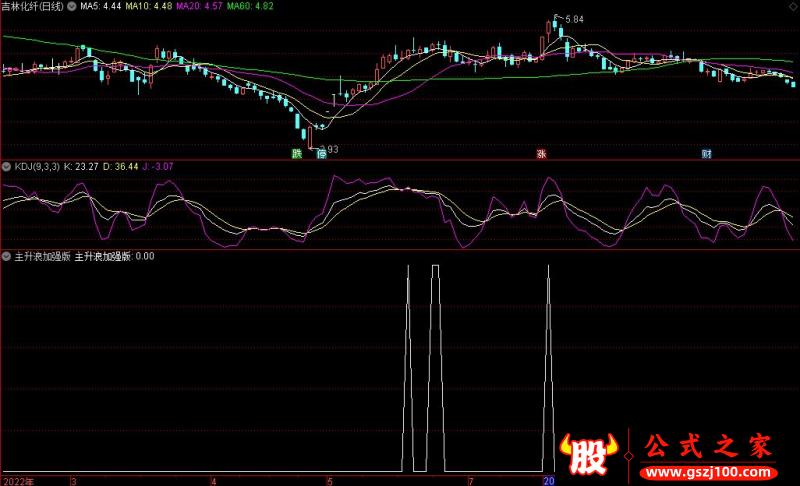Open the 主升浪加强版 indicator dropdown arrow
The width and height of the screenshot is (800, 486).
coord(7,256)
